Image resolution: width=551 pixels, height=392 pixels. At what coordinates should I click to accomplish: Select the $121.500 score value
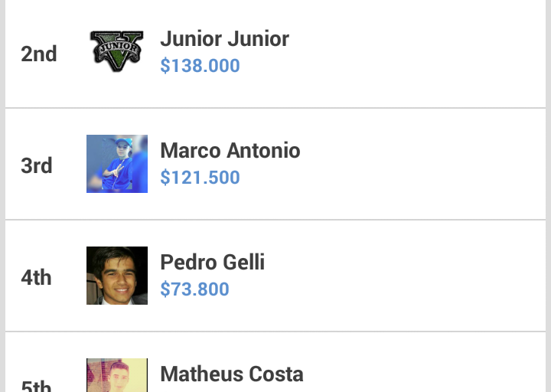[200, 178]
